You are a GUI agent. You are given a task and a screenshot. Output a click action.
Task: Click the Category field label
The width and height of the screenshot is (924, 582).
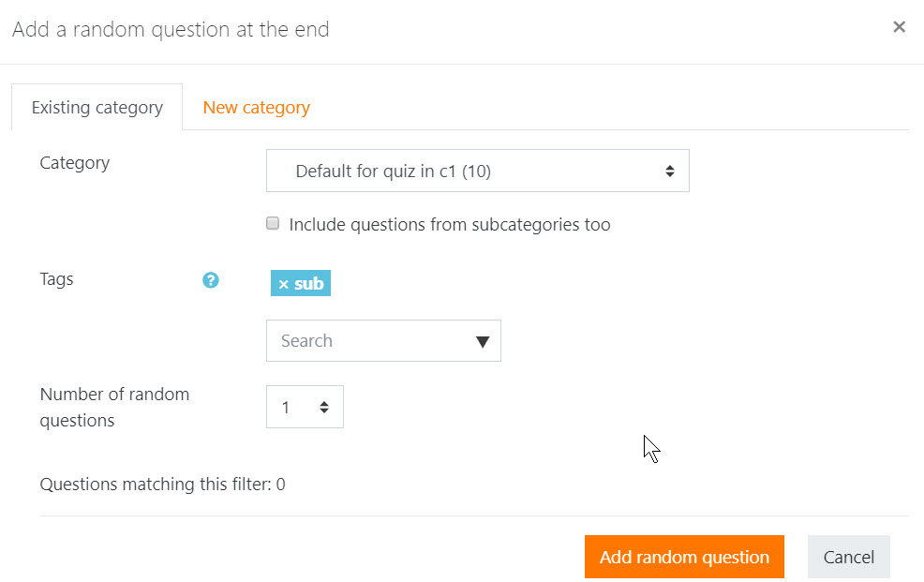75,163
